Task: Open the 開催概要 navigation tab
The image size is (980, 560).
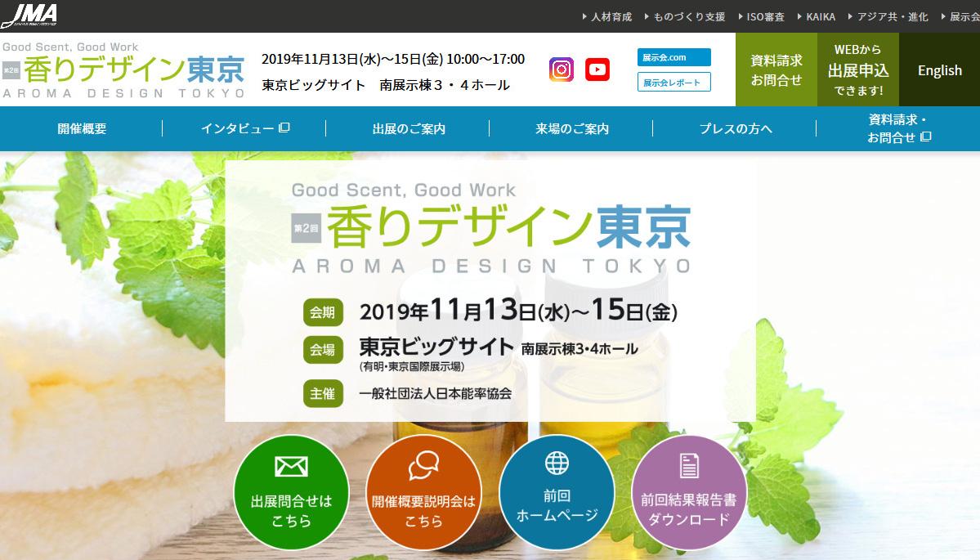Action: coord(82,128)
